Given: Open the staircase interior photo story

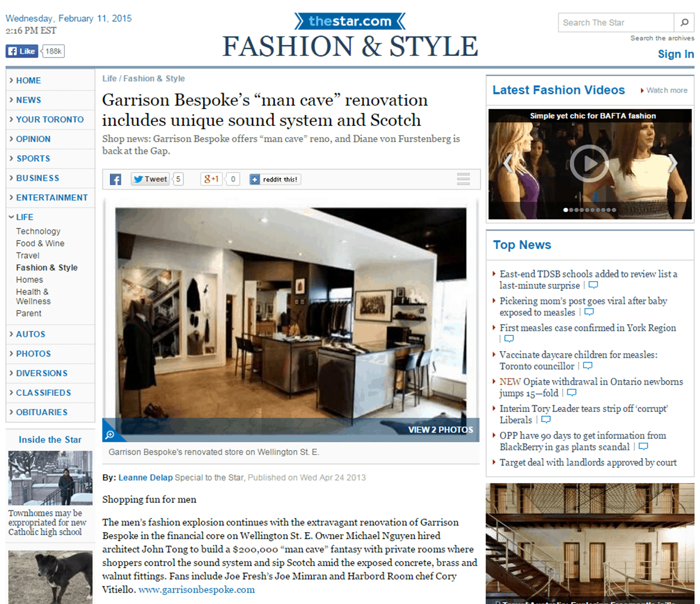Looking at the screenshot, I should [590, 544].
